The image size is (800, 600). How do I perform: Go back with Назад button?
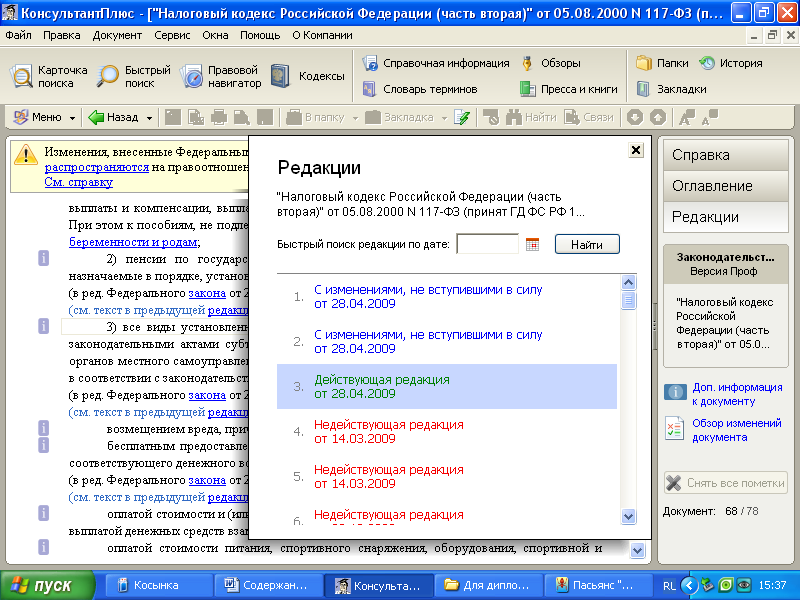[x=115, y=117]
